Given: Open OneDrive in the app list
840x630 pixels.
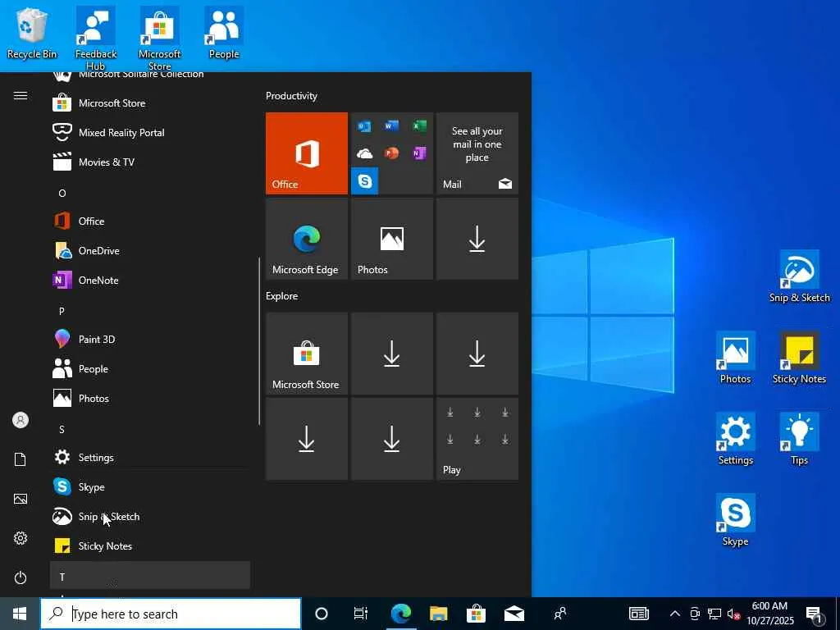Looking at the screenshot, I should pos(150,251).
